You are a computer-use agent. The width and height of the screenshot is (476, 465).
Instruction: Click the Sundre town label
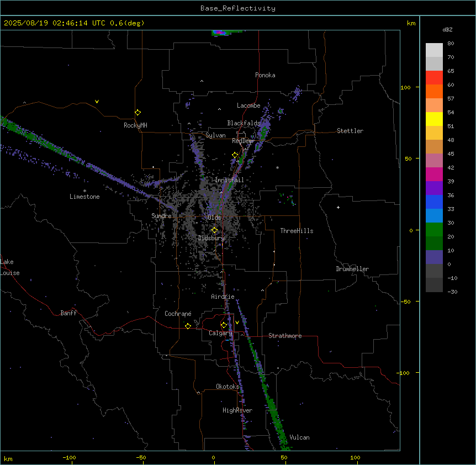[x=161, y=216]
